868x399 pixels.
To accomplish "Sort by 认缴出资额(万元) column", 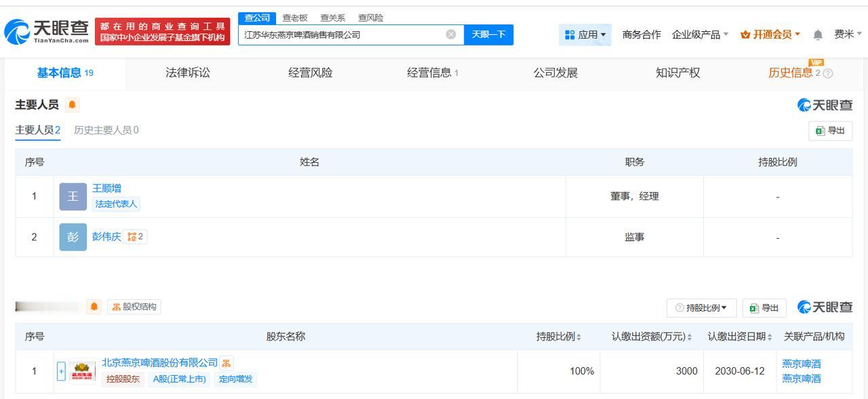I will click(x=652, y=337).
